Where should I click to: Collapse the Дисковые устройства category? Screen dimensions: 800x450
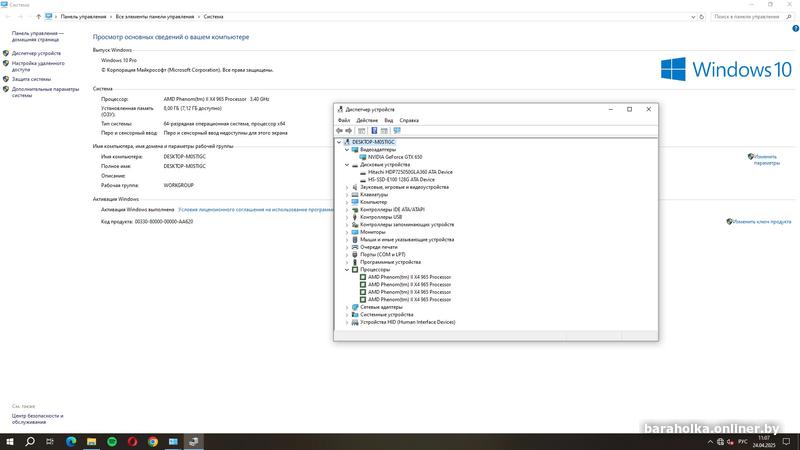347,165
